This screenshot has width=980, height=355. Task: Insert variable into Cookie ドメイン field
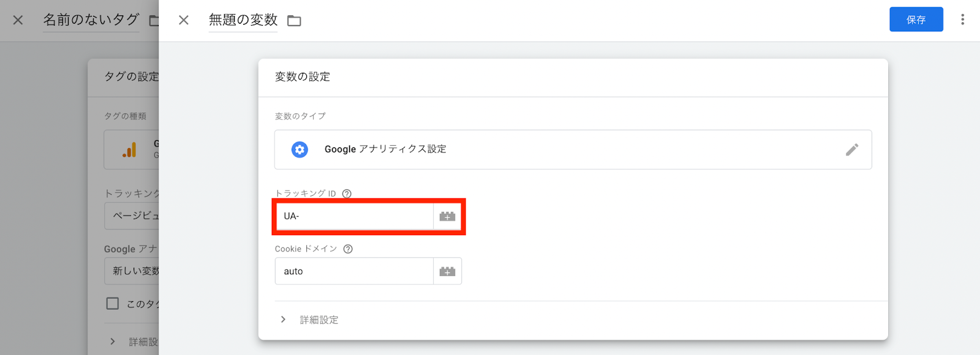(448, 271)
